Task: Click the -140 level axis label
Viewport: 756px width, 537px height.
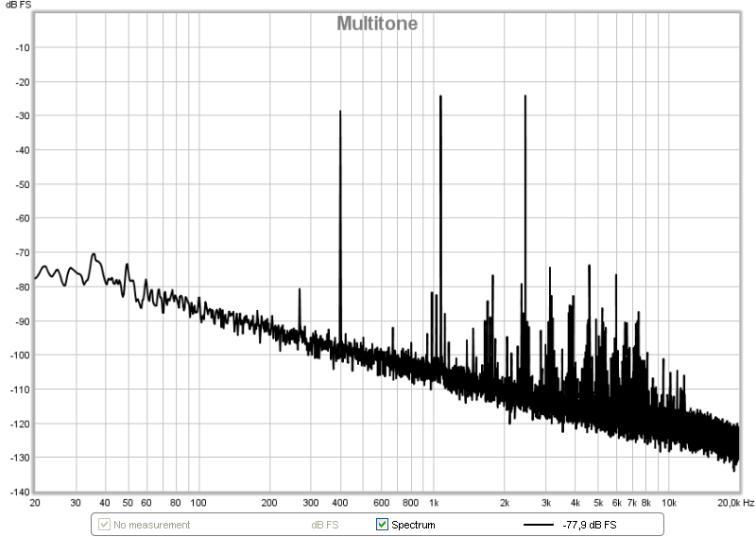Action: (20, 493)
